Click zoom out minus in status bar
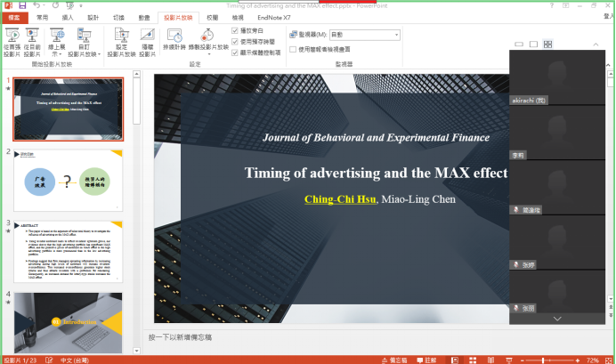Image resolution: width=616 pixels, height=364 pixels. click(523, 360)
